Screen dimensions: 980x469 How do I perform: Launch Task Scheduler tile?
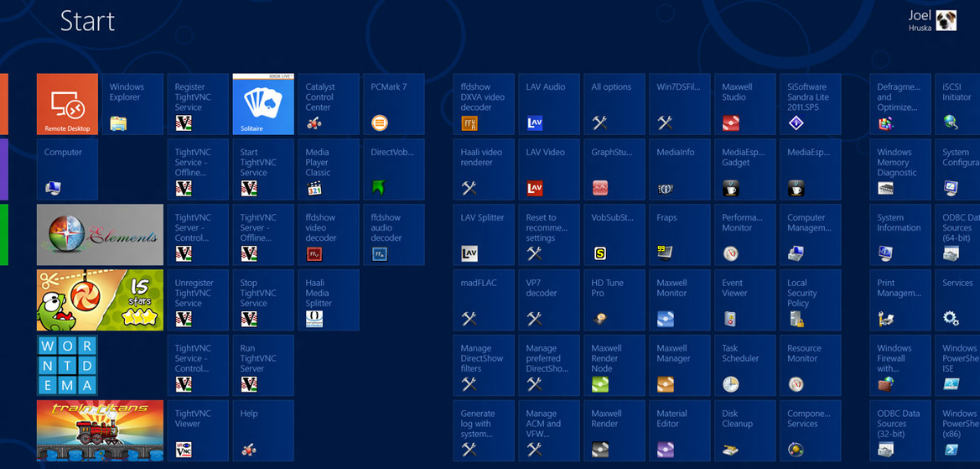pos(745,365)
